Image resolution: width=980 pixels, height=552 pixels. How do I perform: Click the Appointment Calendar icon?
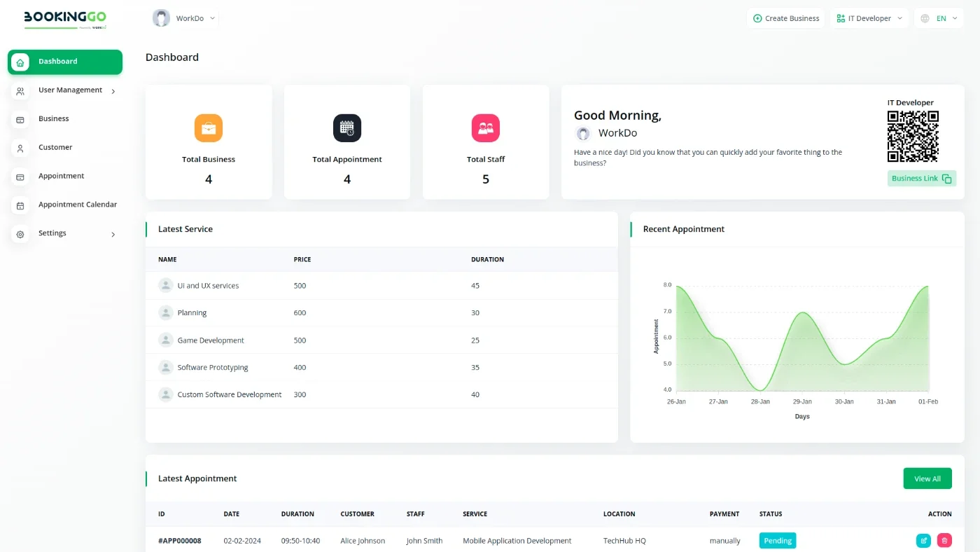click(x=20, y=206)
